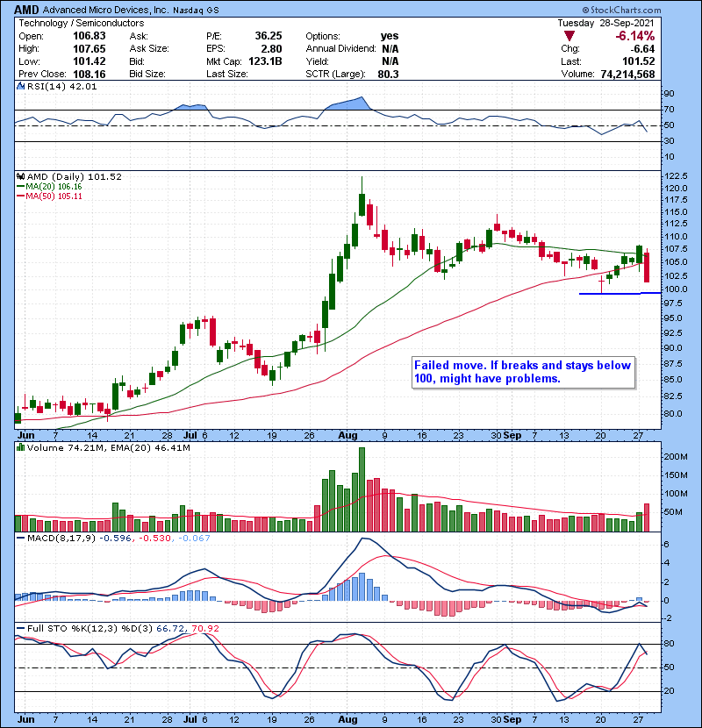Click the Last Size label

click(x=227, y=75)
